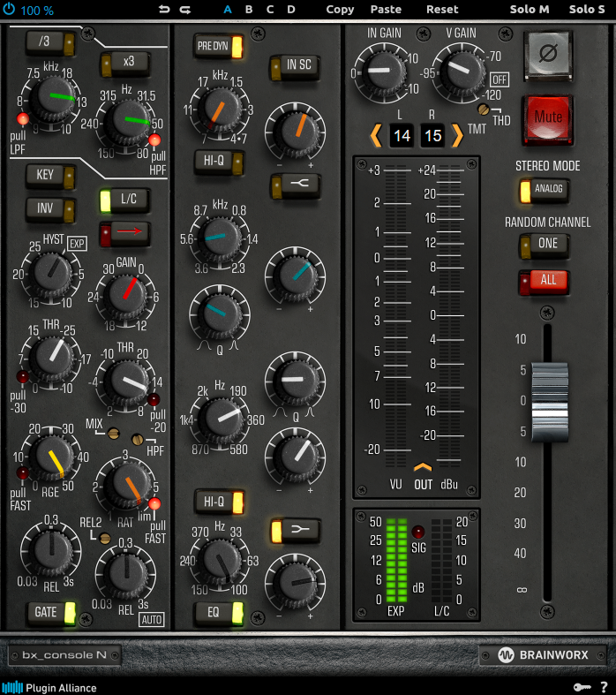Select settings slot D

(x=291, y=10)
